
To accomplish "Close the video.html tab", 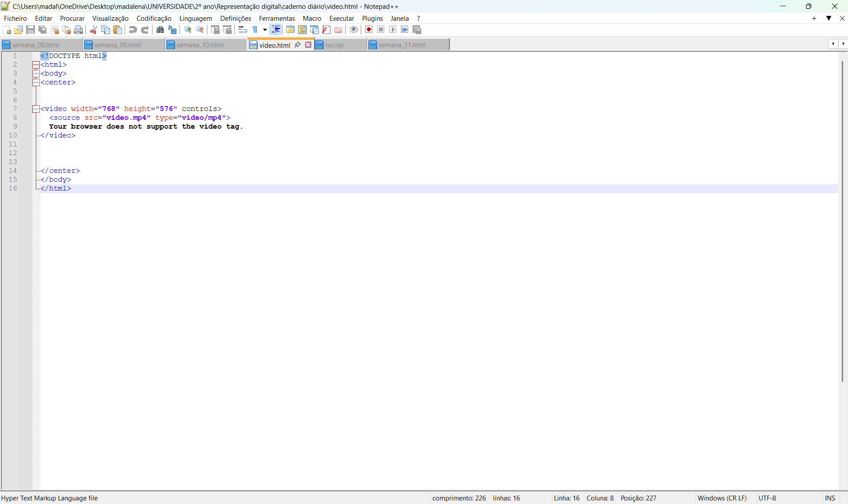I will (x=308, y=45).
